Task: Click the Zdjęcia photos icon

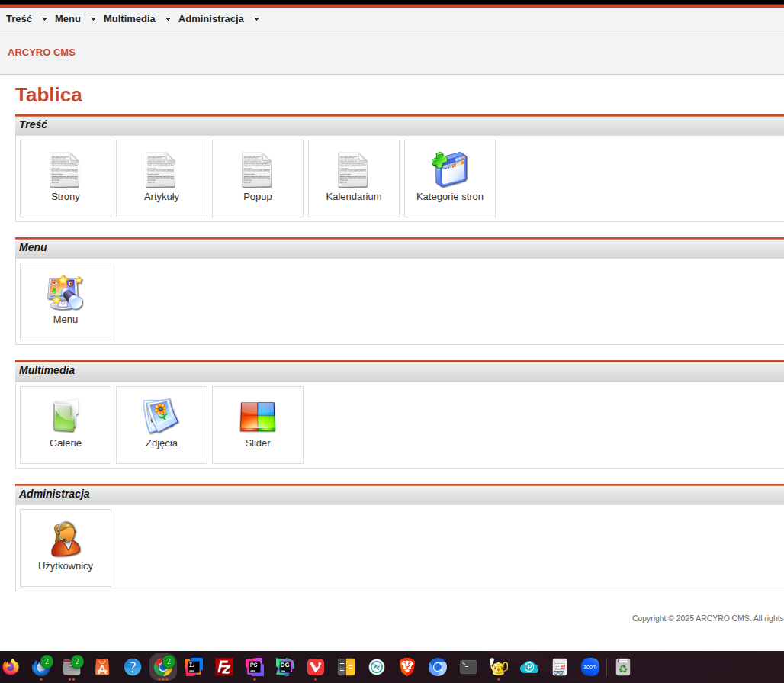Action: click(161, 416)
